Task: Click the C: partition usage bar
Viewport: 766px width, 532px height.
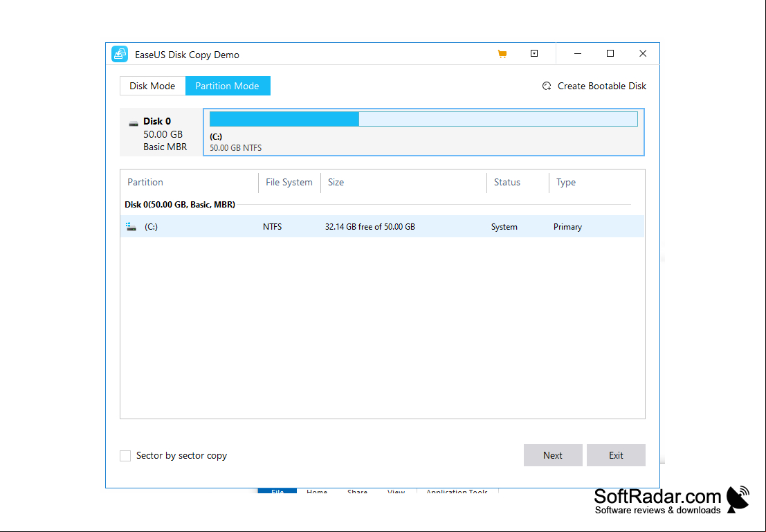Action: pos(423,119)
